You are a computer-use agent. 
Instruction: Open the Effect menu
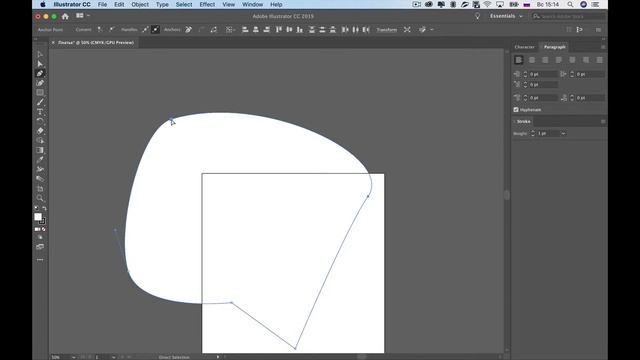[207, 4]
